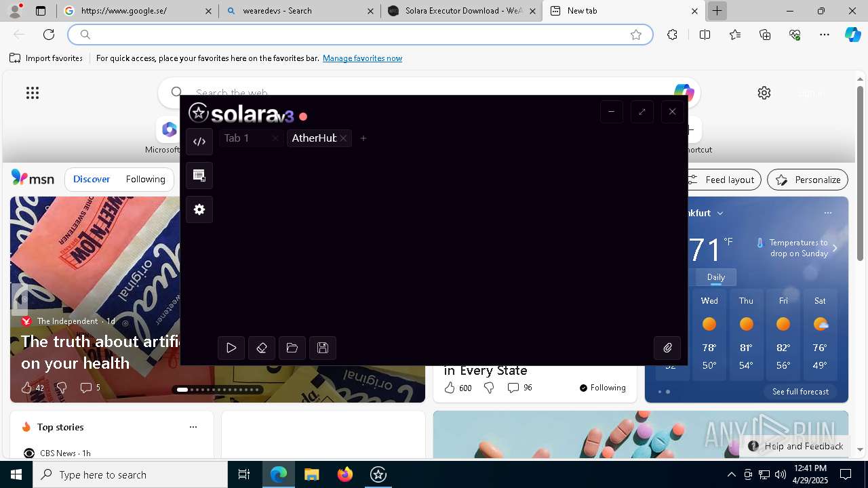
Task: Like the Every State article
Action: [458, 388]
